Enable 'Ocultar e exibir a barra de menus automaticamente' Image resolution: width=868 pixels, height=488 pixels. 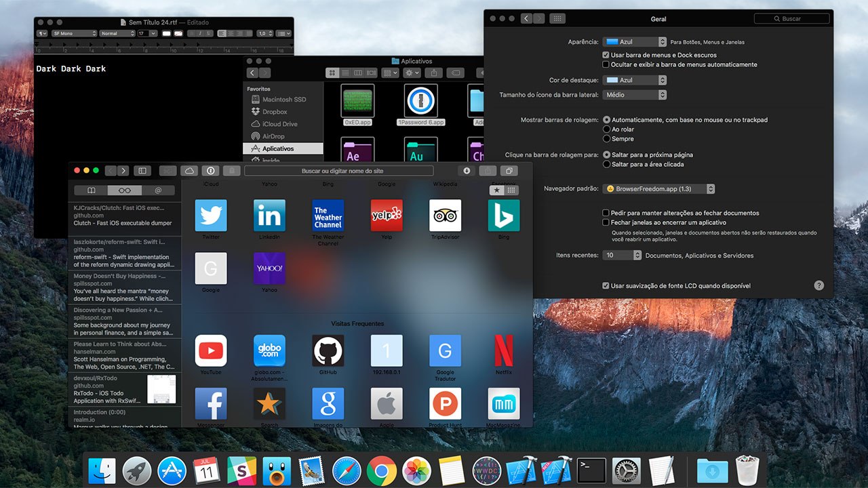606,64
